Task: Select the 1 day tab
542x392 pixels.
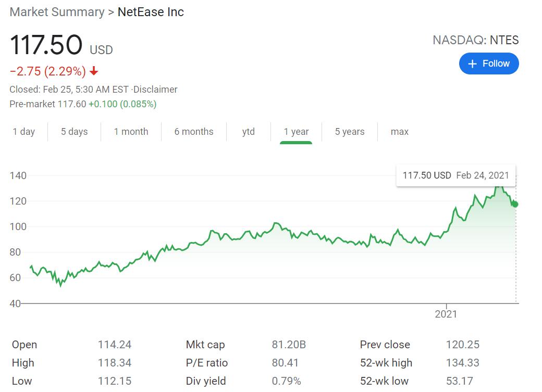Action: coord(24,132)
